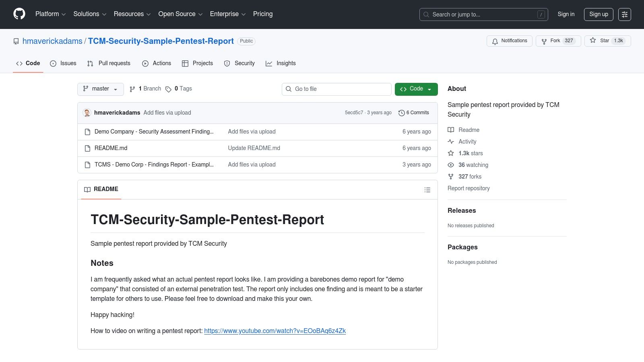Click the star outline icon near 1.3k stars
644x362 pixels.
pos(450,153)
